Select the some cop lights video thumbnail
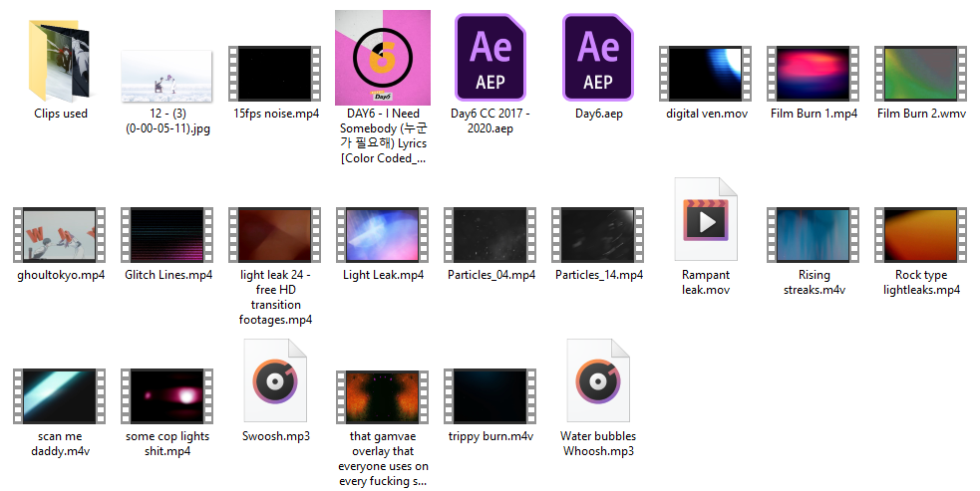Image resolution: width=980 pixels, height=491 pixels. pyautogui.click(x=166, y=396)
